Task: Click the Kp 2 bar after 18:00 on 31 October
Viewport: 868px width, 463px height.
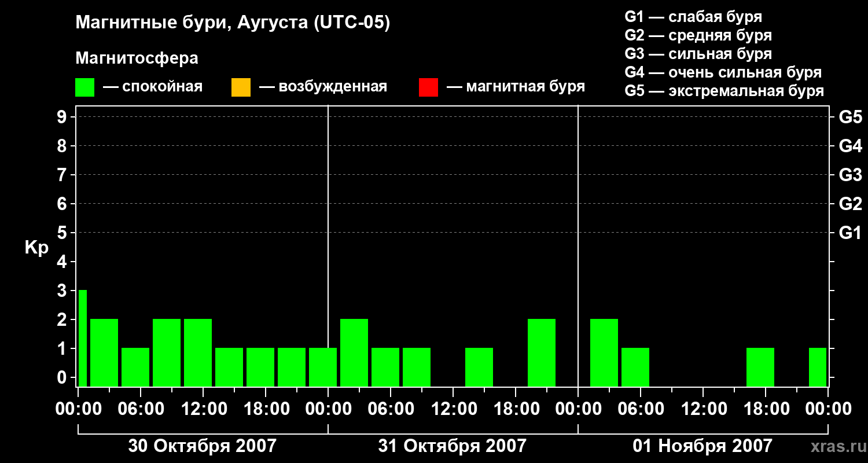Action: pyautogui.click(x=542, y=352)
